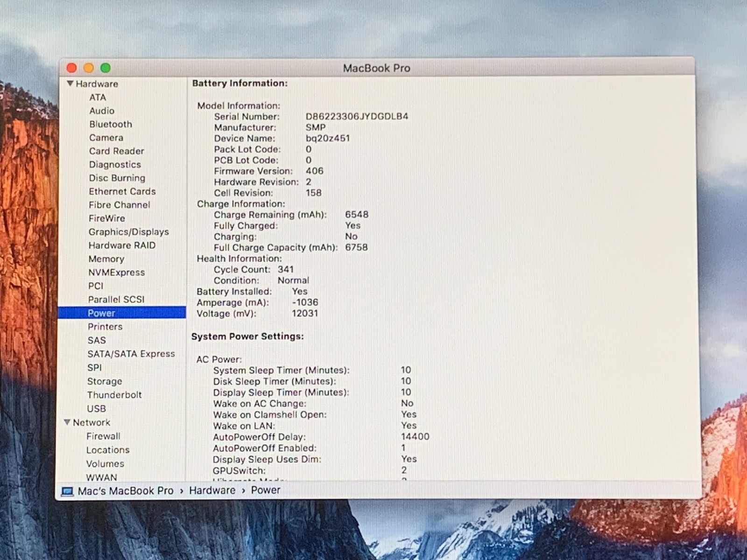Click the highlighted Power sidebar item
The image size is (747, 560).
click(x=122, y=313)
